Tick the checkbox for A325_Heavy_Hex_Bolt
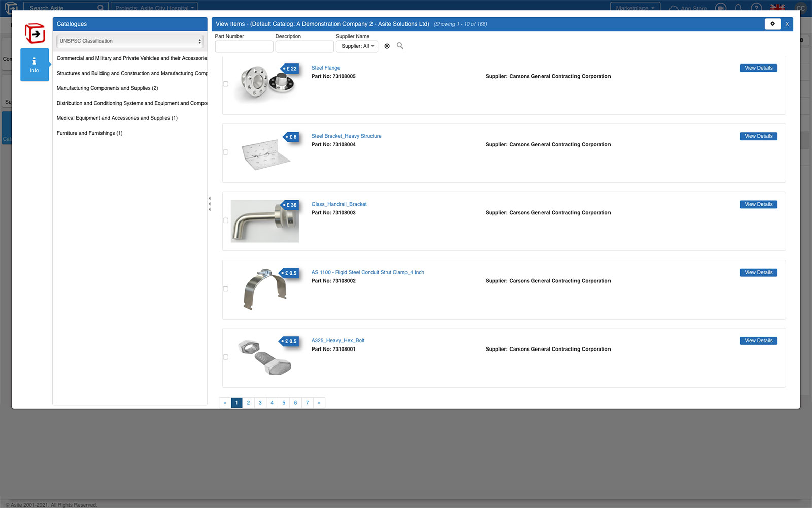The image size is (812, 508). (x=226, y=357)
